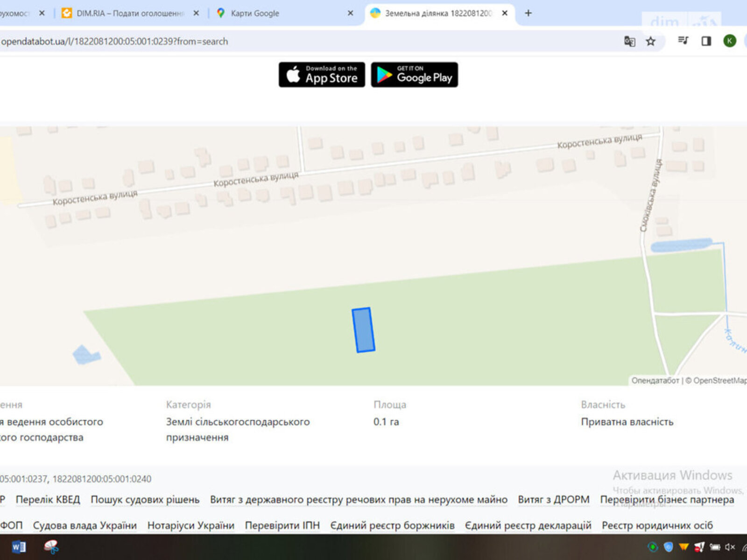Screen dimensions: 747x560
Task: Bookmark this page with the star icon
Action: point(650,42)
